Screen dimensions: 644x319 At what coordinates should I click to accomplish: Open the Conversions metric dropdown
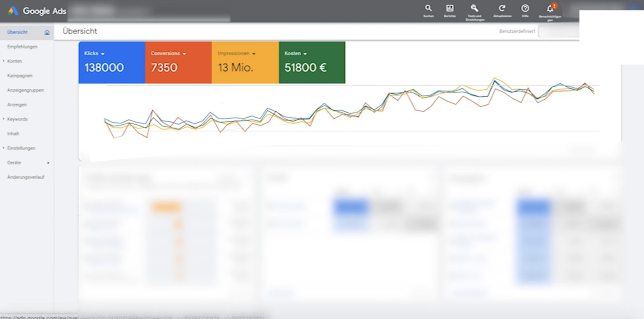pos(184,54)
